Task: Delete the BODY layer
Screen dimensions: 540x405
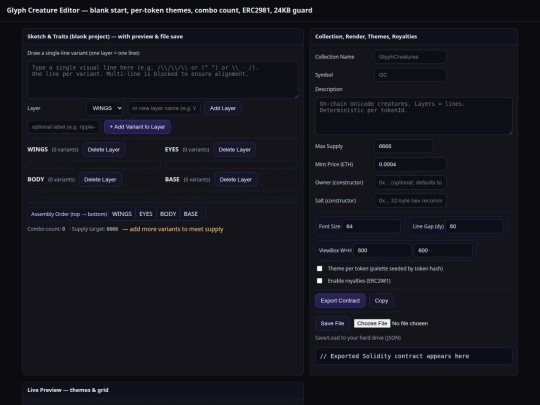Action: click(x=100, y=179)
